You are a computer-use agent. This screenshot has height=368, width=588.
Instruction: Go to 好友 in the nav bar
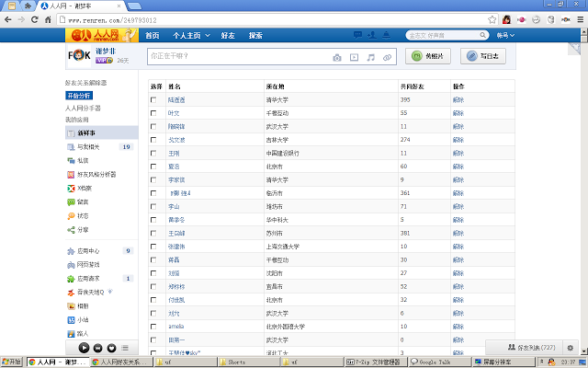[x=228, y=35]
